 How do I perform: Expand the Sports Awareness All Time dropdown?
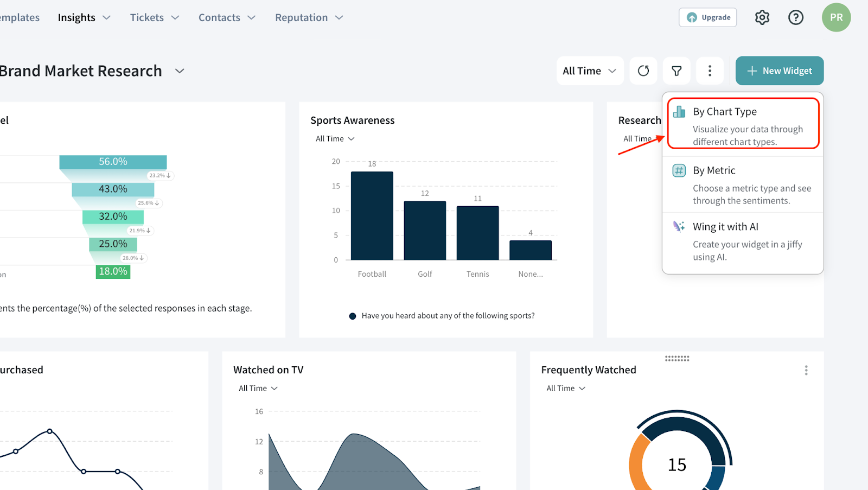tap(335, 139)
